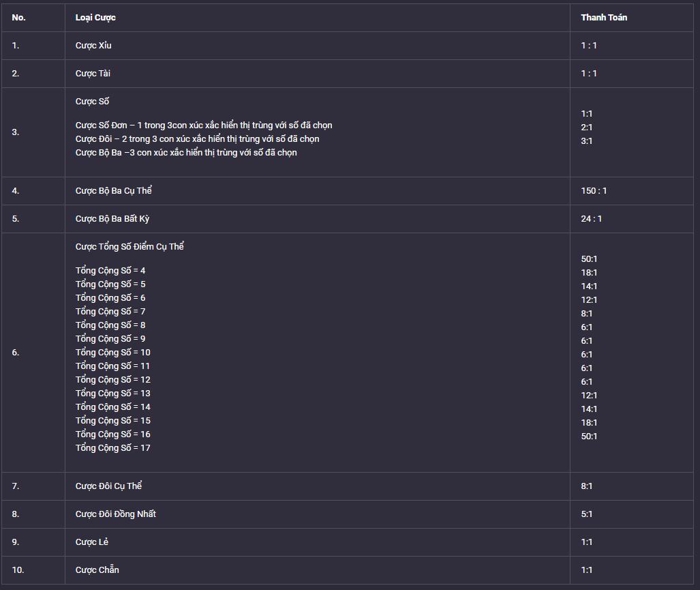700x590 pixels.
Task: Click the 24 : 1 payout value
Action: [591, 218]
